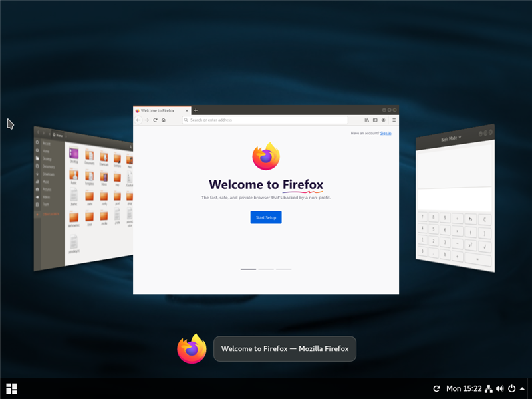Click the 7 key in Calculator

click(x=422, y=217)
